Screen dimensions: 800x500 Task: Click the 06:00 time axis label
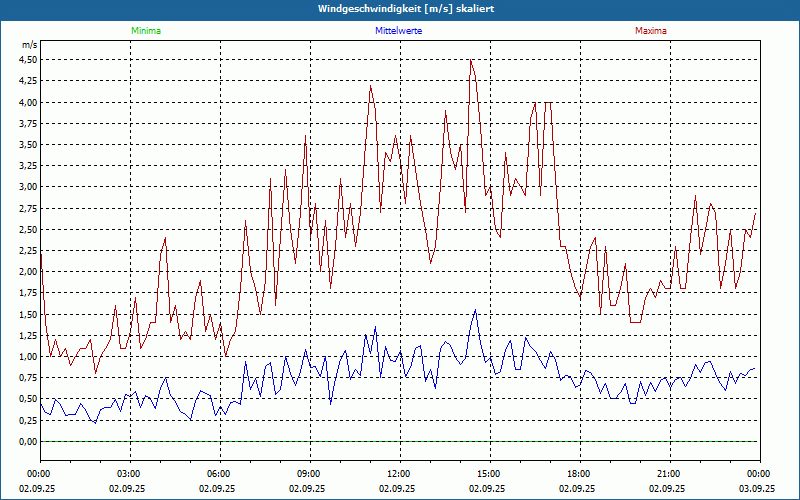pyautogui.click(x=219, y=474)
